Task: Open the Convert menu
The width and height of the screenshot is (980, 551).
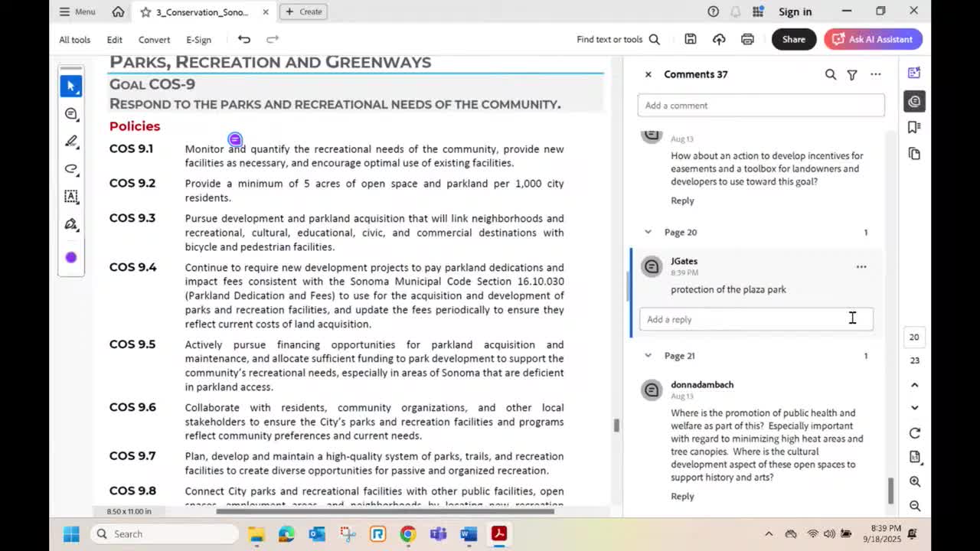Action: pyautogui.click(x=154, y=40)
